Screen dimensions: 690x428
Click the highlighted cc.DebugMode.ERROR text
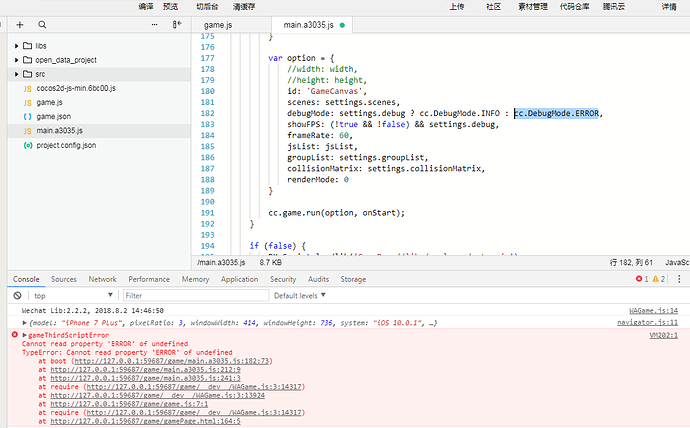[x=557, y=113]
